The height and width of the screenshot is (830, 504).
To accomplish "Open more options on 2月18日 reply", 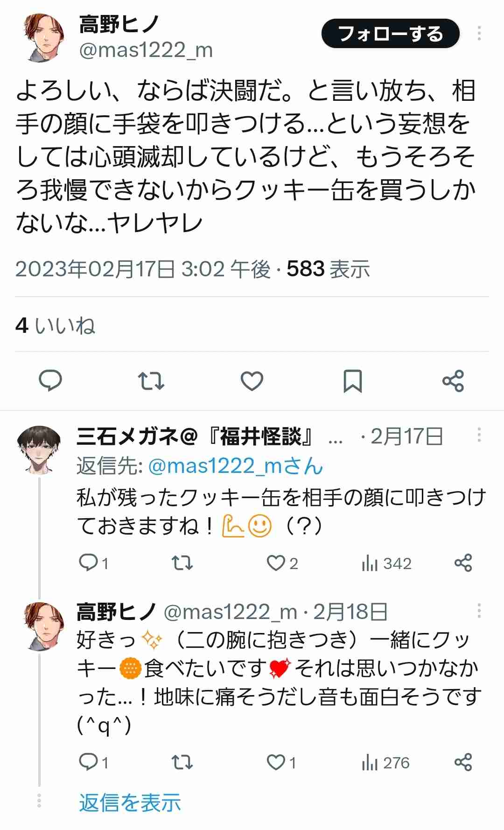I will 479,611.
